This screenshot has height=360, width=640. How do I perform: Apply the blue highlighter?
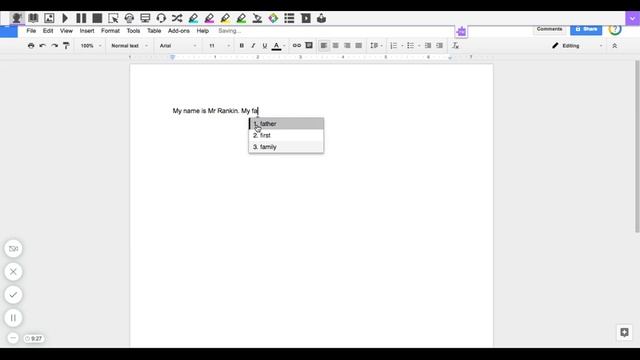(x=193, y=18)
